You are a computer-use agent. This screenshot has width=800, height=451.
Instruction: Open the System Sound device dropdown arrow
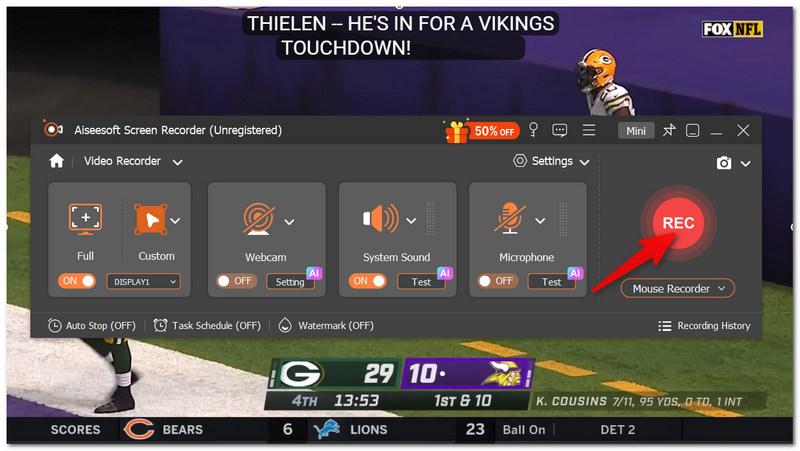click(x=411, y=221)
